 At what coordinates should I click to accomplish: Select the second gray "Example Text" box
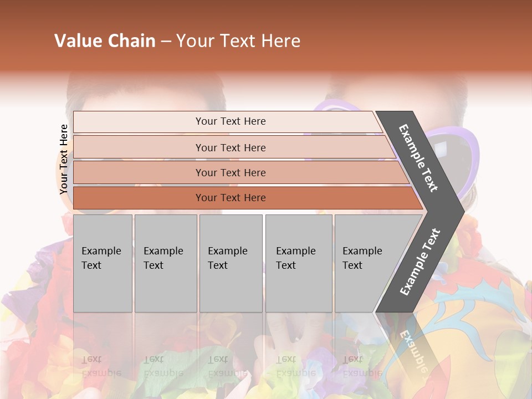pos(165,263)
